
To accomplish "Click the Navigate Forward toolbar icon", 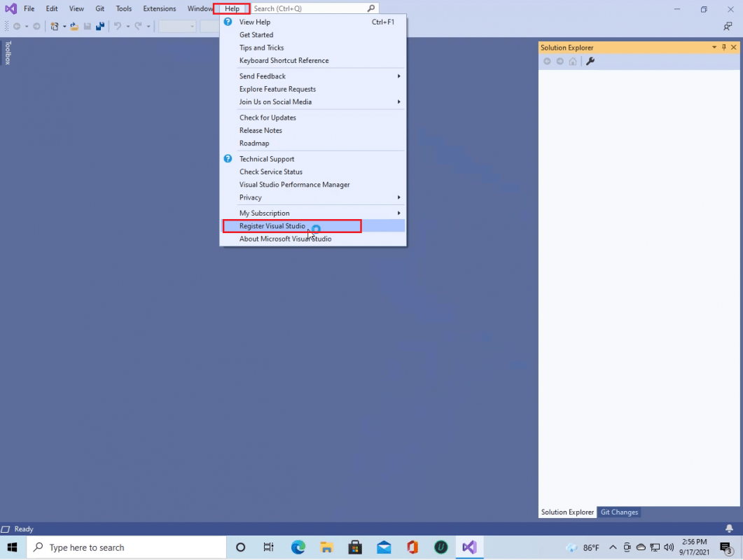I will pyautogui.click(x=36, y=27).
